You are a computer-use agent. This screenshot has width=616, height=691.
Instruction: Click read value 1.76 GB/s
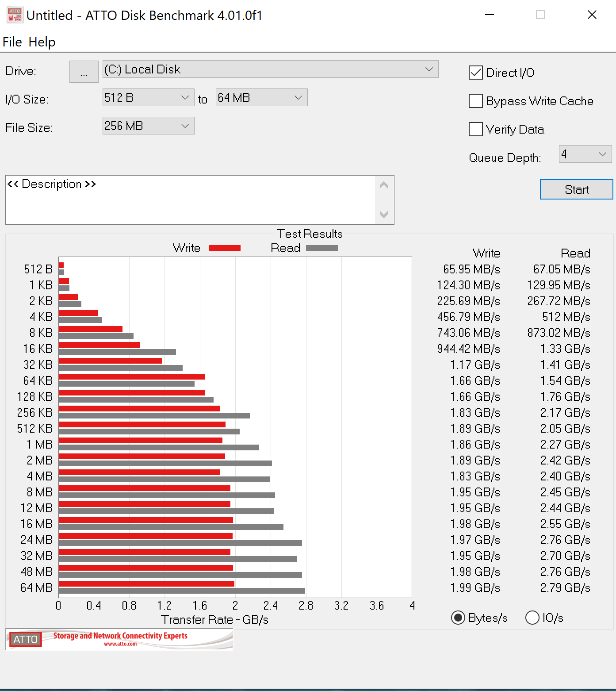566,397
